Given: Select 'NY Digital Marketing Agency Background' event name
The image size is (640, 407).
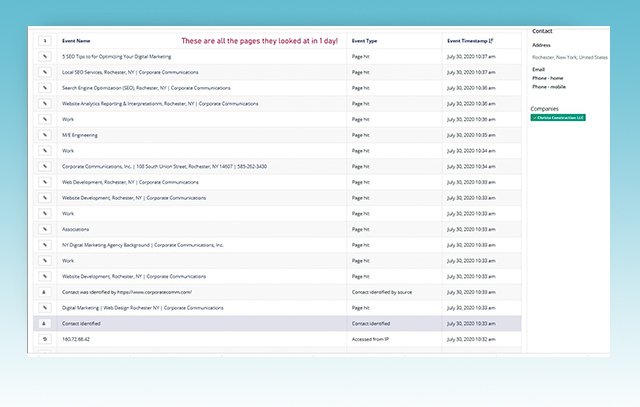Looking at the screenshot, I should (x=142, y=245).
